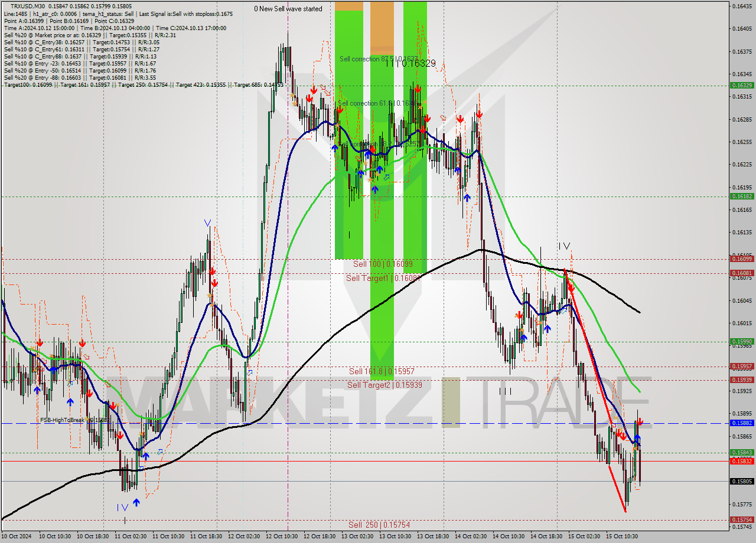Click the 0.15939 price tag on axis
Screen dimensions: 756x543
coord(742,380)
